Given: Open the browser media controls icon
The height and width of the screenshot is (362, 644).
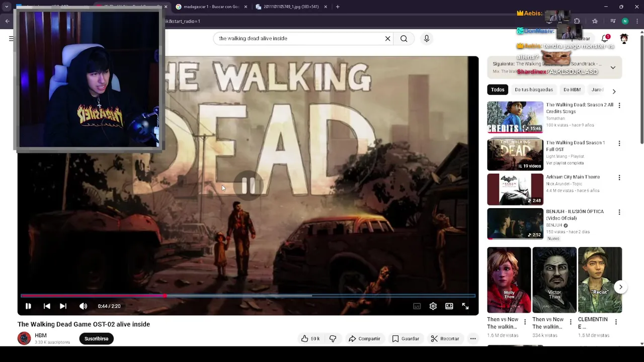Looking at the screenshot, I should [613, 21].
